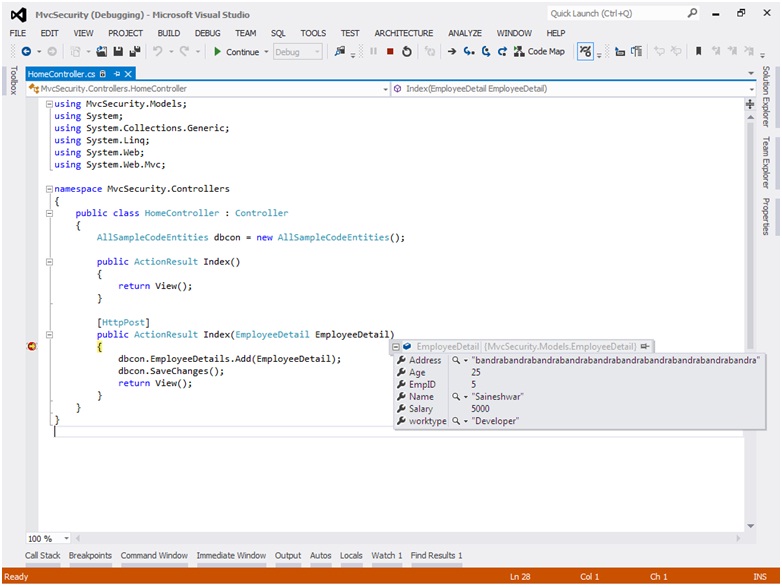Viewport: 782px width, 587px height.
Task: Open the Watch 1 tab
Action: (x=387, y=556)
